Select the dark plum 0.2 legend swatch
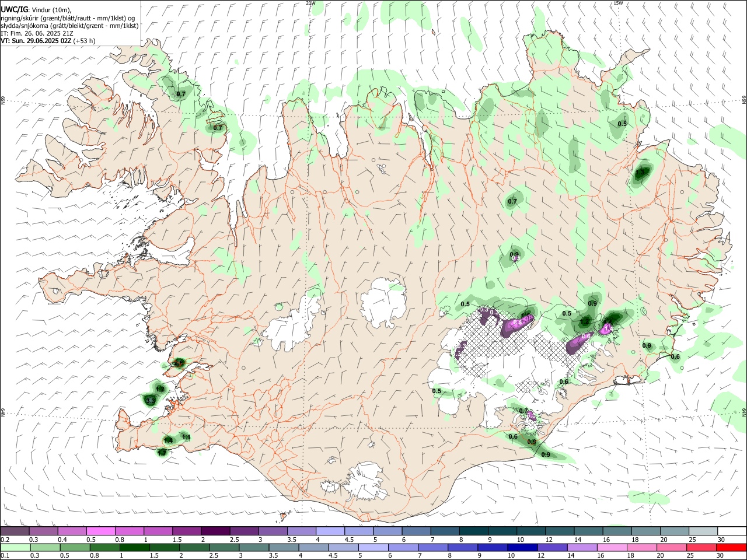 15,531
